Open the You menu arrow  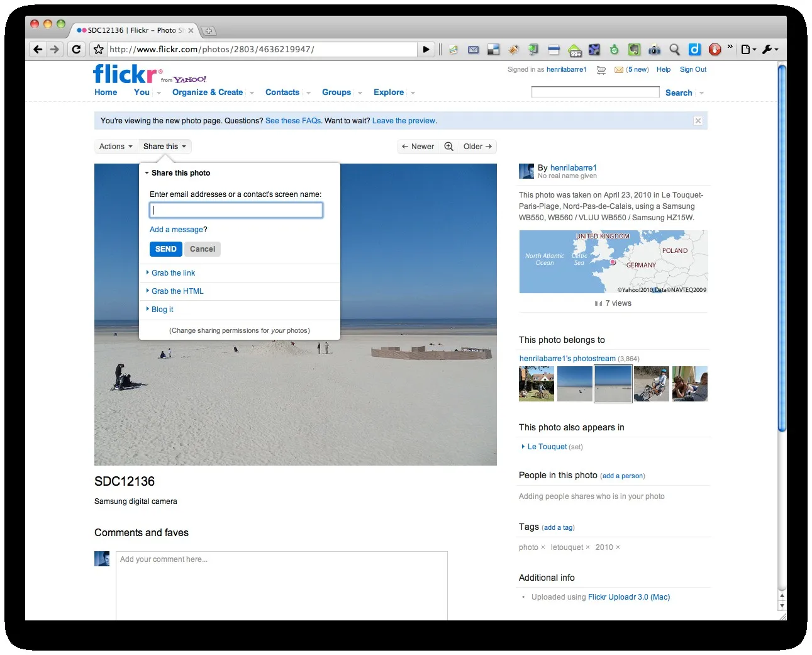point(159,93)
